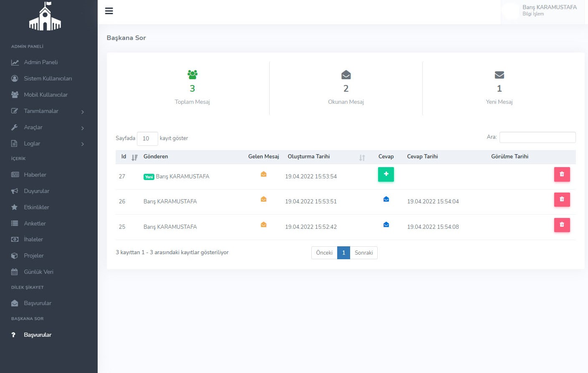Image resolution: width=588 pixels, height=373 pixels.
Task: Delete message with Id 27
Action: point(562,174)
